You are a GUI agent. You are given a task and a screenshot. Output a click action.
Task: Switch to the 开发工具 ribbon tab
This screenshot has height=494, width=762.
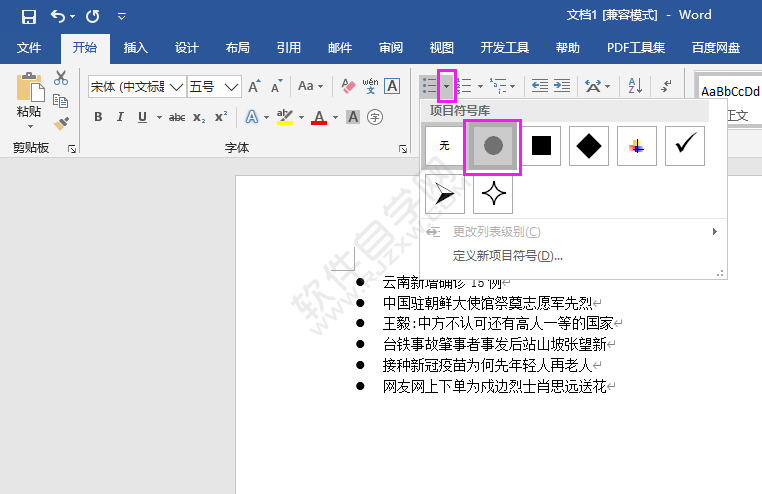click(x=504, y=48)
